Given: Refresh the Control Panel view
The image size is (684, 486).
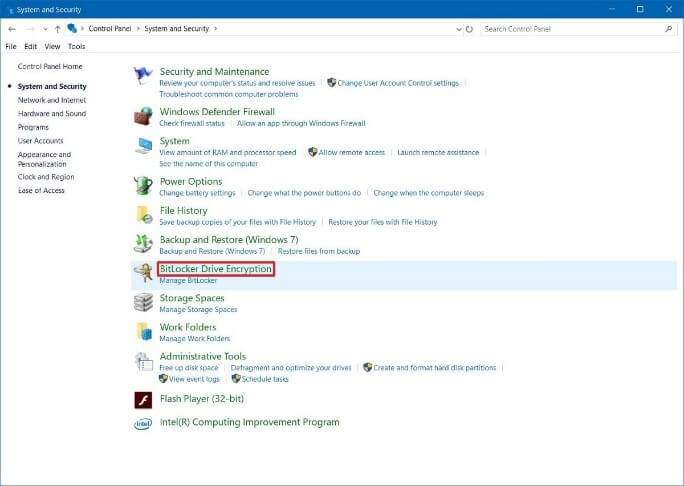Looking at the screenshot, I should pos(469,29).
